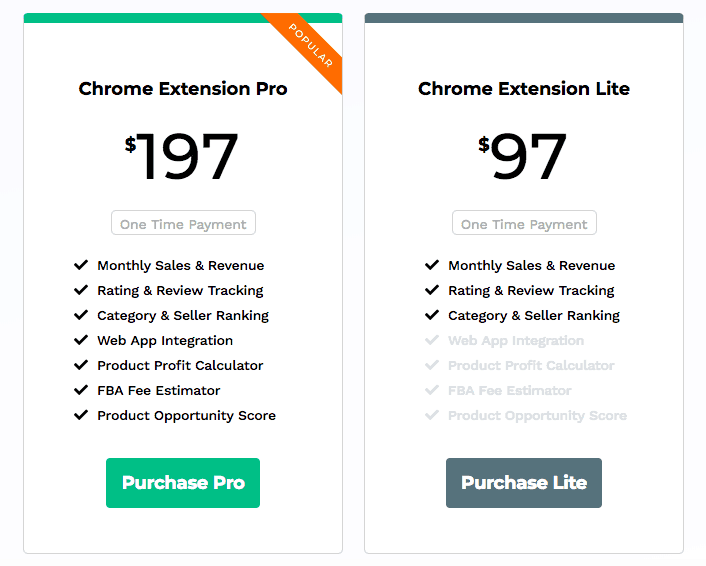The image size is (706, 566).
Task: Click checkmark beside Pro Rating & Review Tracking
Action: (81, 290)
